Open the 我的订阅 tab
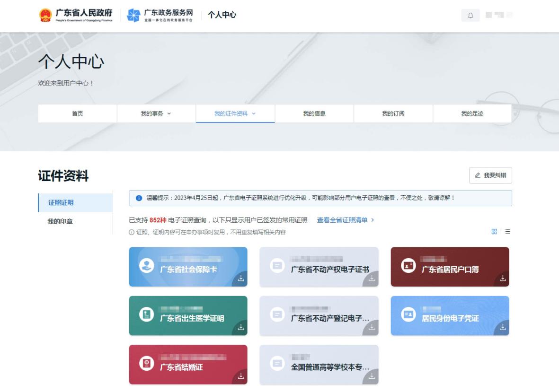Viewport: 559px width, 392px height. 393,113
